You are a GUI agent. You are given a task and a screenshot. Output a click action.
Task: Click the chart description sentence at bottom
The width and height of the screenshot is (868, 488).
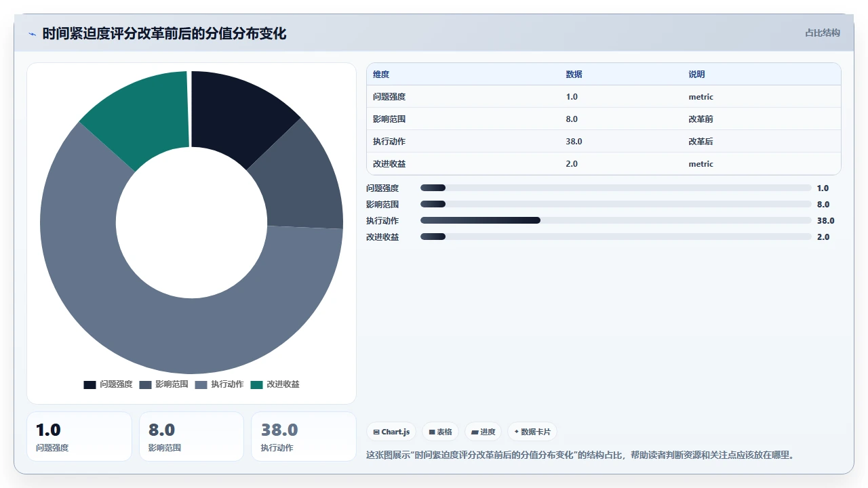pos(580,455)
